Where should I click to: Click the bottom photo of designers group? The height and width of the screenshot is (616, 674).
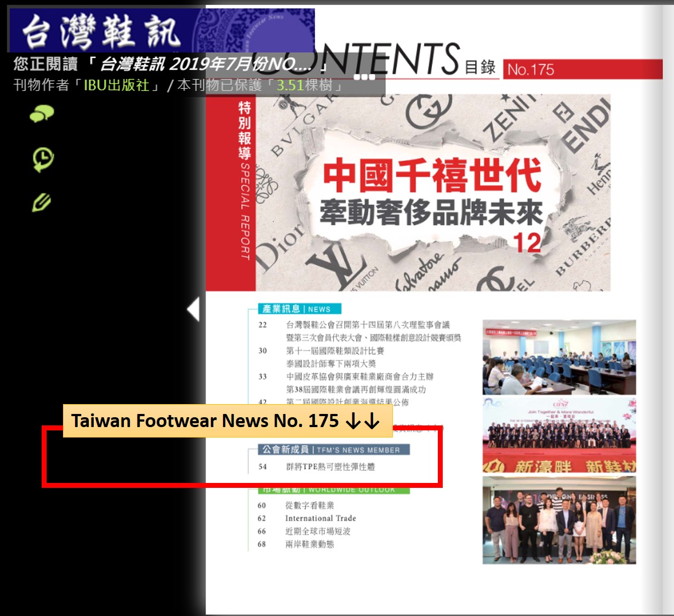point(559,520)
